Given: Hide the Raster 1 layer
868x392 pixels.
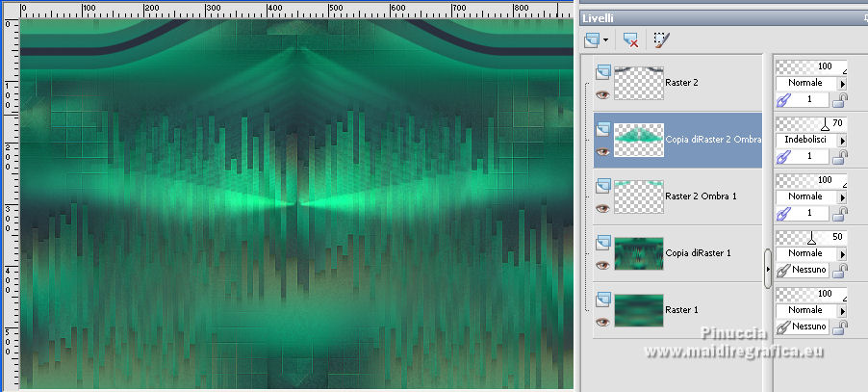Looking at the screenshot, I should 602,322.
